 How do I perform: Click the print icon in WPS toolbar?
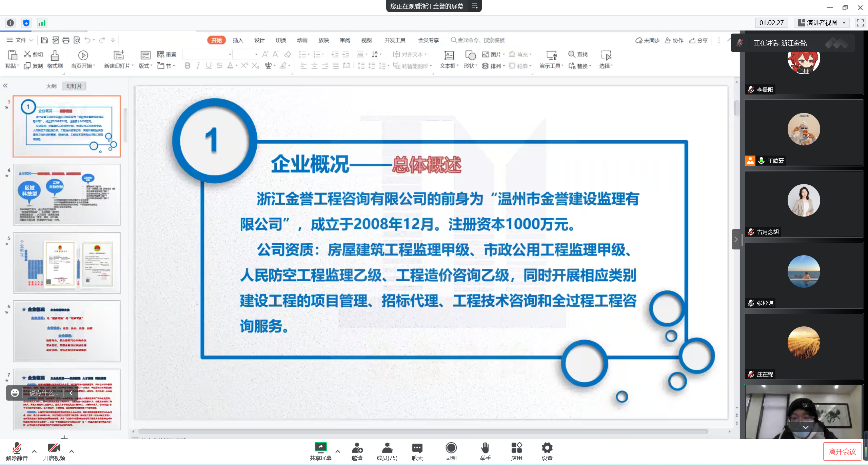click(x=66, y=40)
